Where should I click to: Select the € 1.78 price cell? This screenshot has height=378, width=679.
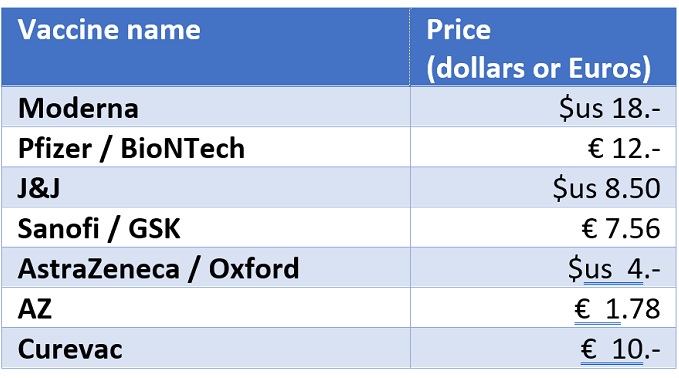(x=543, y=307)
